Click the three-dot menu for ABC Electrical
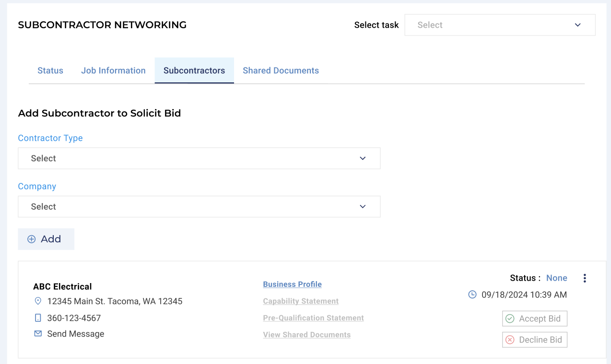Viewport: 611px width, 364px height. (x=584, y=278)
